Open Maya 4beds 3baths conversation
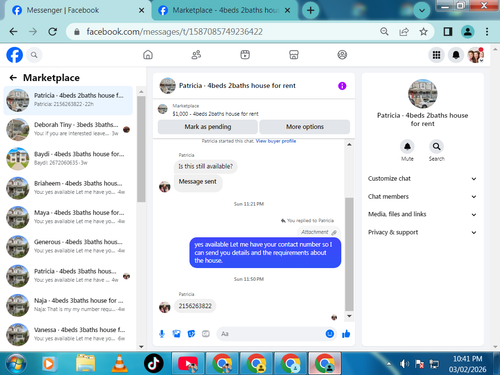The image size is (500, 375). click(x=68, y=217)
